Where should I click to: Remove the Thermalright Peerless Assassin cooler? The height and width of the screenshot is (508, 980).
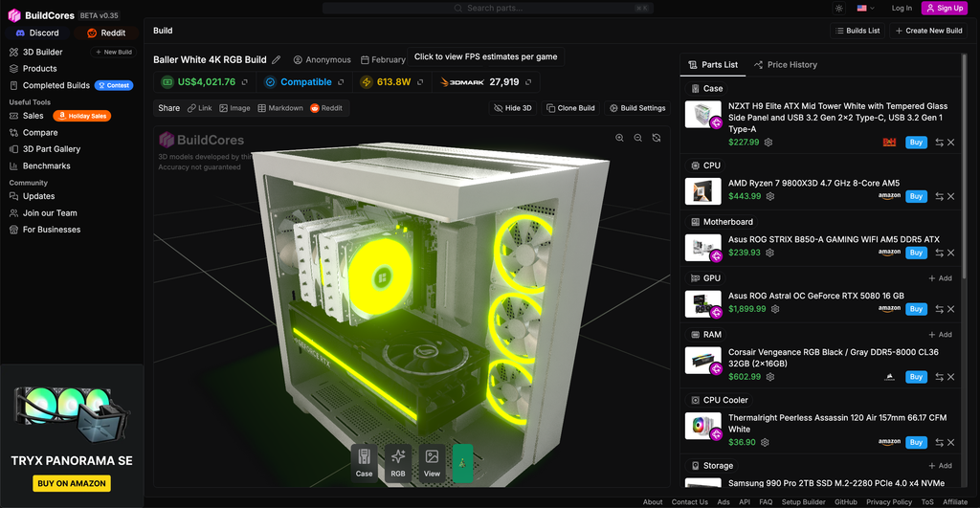tap(950, 442)
